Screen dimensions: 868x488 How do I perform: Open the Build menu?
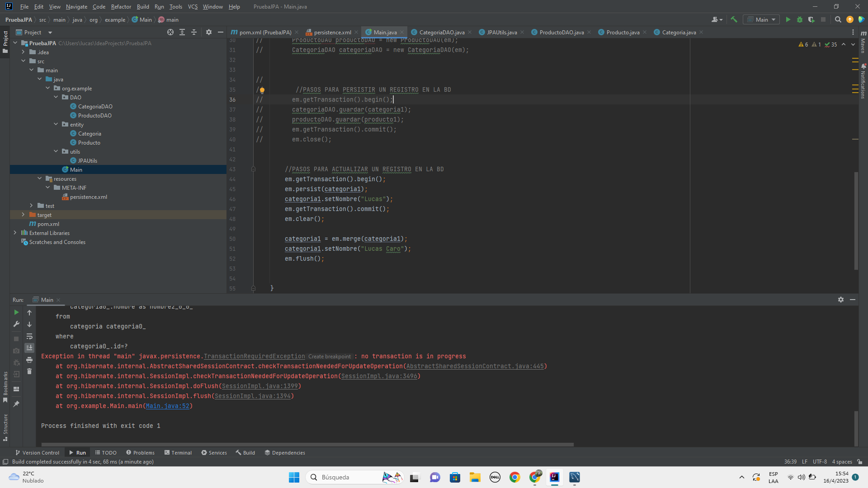pos(142,6)
